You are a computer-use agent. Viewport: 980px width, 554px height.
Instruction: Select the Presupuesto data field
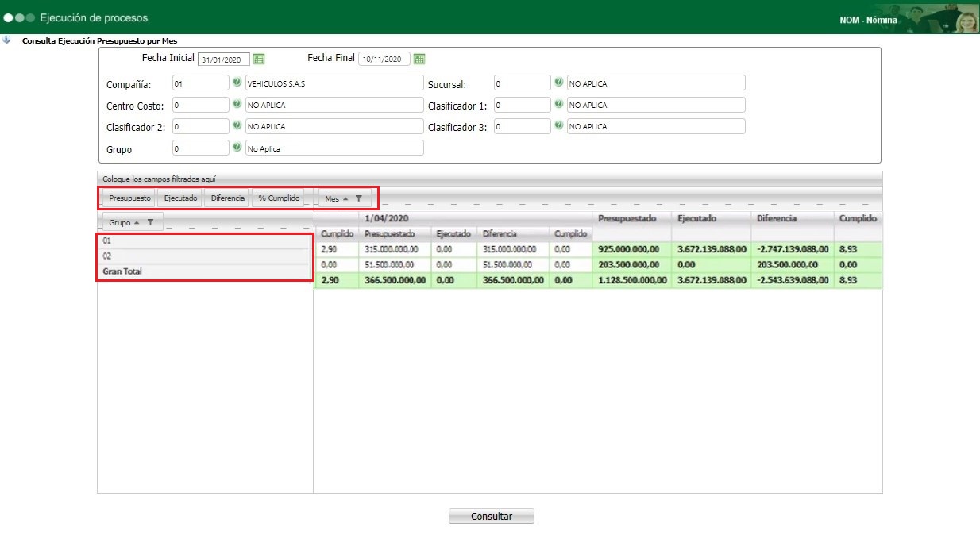point(129,198)
